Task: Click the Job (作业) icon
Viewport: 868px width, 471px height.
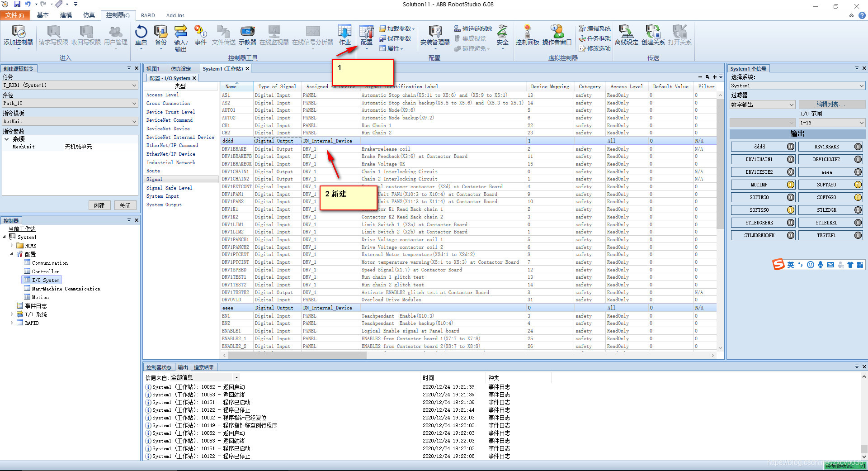Action: pos(345,35)
